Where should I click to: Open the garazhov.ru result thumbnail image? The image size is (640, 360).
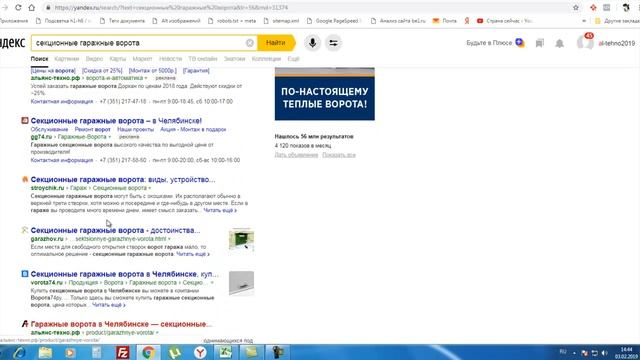(x=241, y=240)
